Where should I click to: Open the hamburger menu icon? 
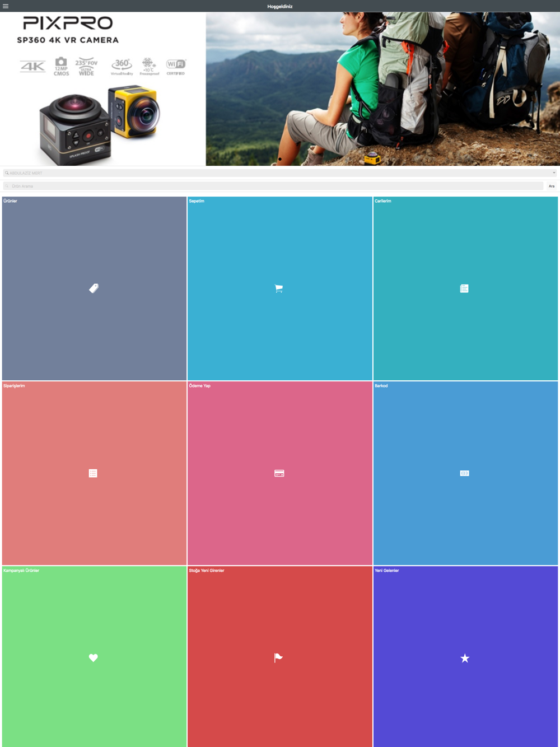6,6
